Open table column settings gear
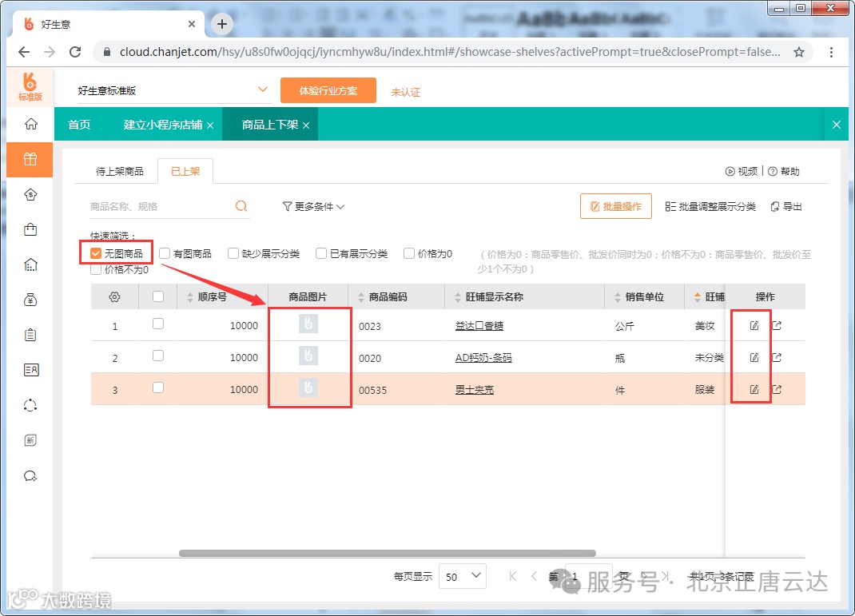Viewport: 855px width, 616px height. (x=114, y=297)
